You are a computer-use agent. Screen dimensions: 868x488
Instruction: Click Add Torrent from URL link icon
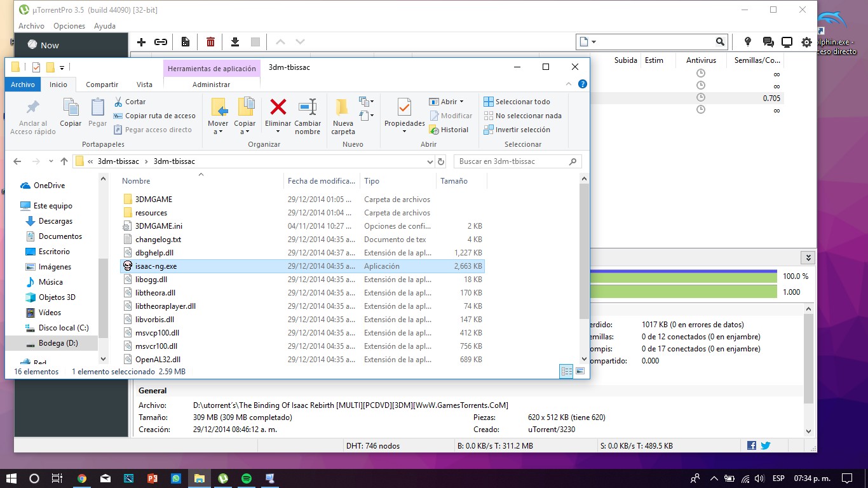coord(161,42)
